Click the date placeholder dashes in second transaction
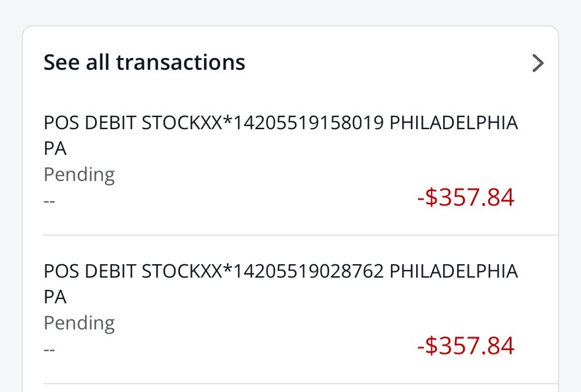Image resolution: width=581 pixels, height=392 pixels. click(x=49, y=349)
